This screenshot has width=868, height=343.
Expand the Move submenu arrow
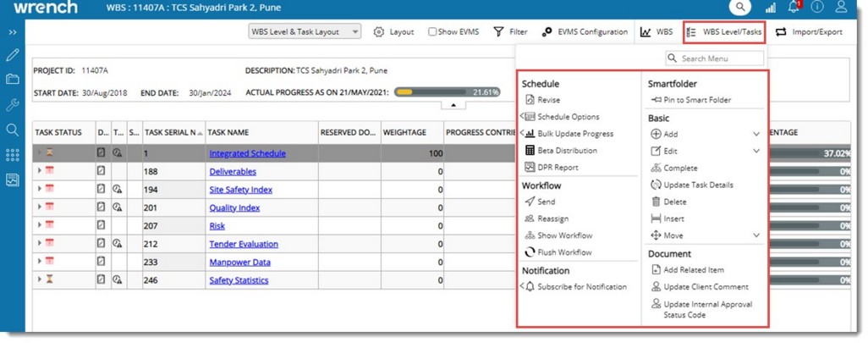pyautogui.click(x=755, y=235)
